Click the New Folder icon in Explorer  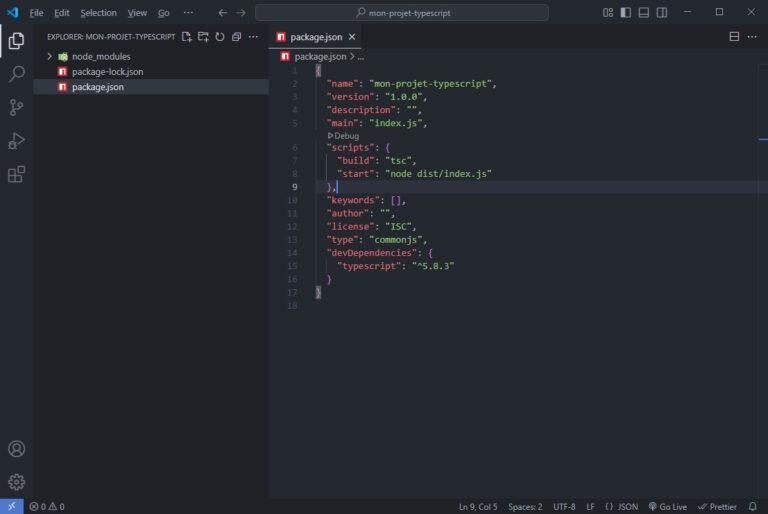click(x=203, y=37)
